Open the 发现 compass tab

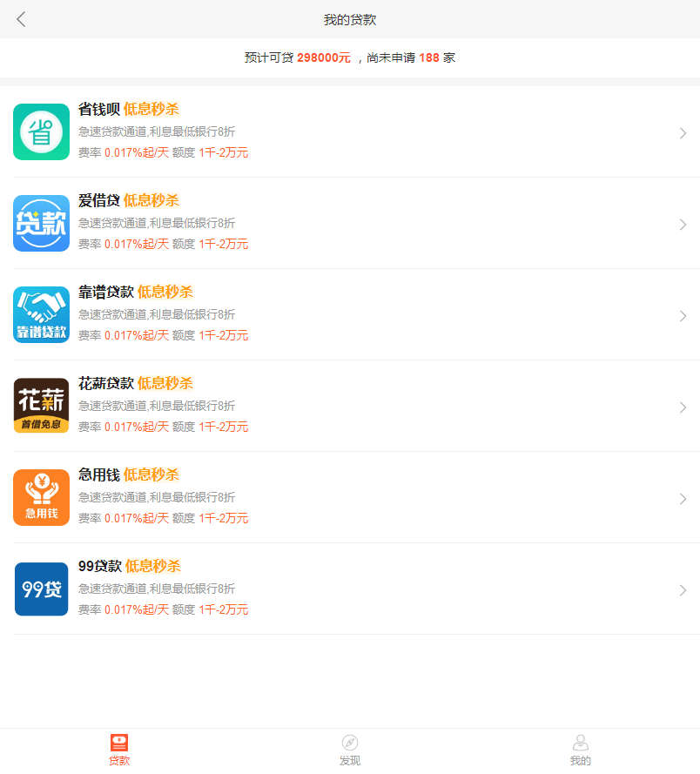tap(350, 750)
